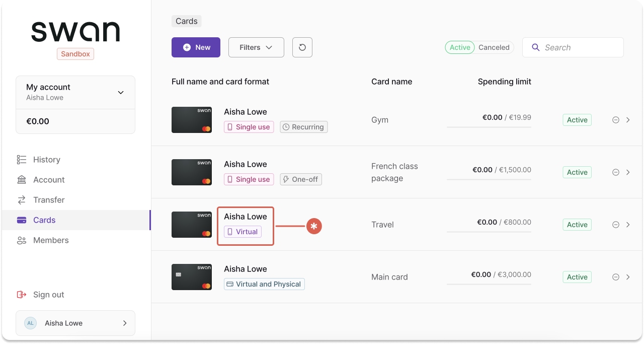This screenshot has height=344, width=644.
Task: Click the Active badge on the Travel card
Action: tap(577, 225)
